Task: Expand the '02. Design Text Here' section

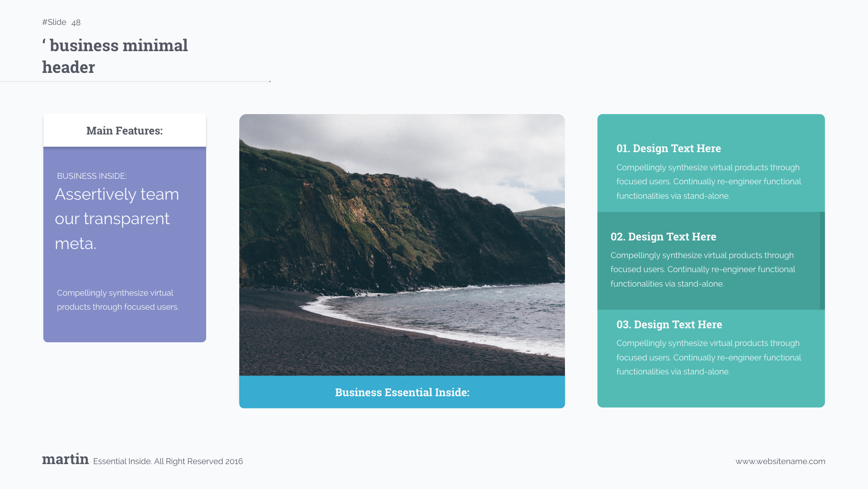Action: click(x=663, y=236)
